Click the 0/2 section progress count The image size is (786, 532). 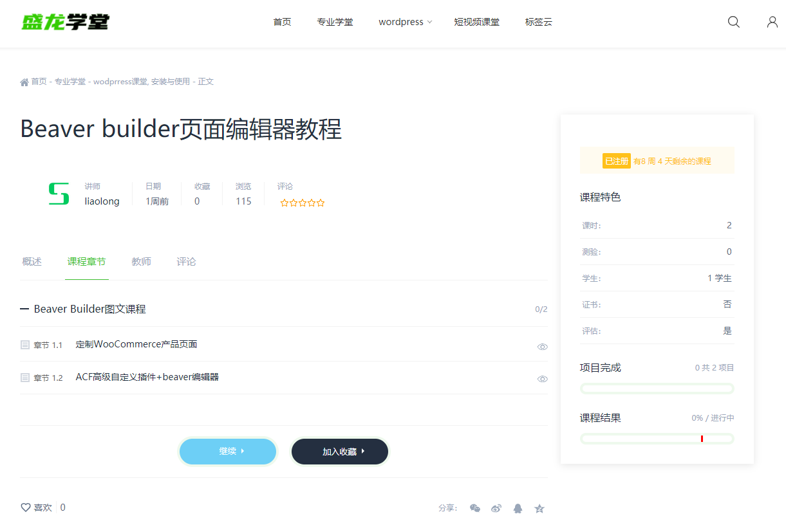[541, 309]
